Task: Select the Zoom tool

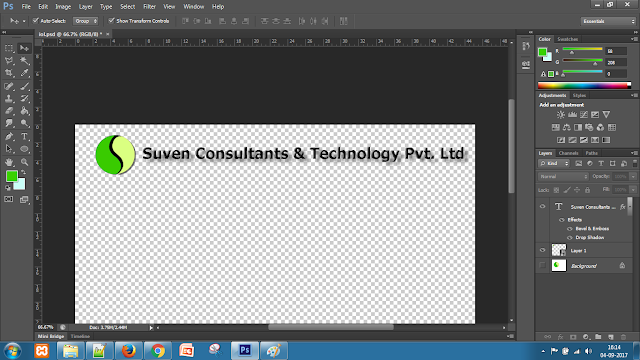Action: [x=24, y=162]
